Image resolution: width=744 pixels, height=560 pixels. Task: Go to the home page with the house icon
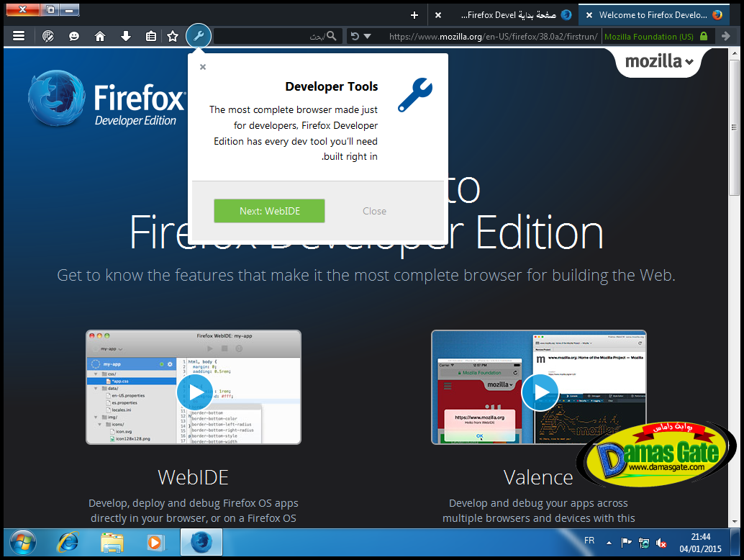coord(99,36)
